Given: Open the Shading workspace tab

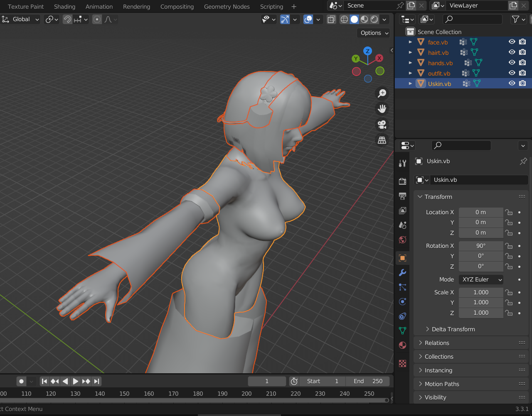Looking at the screenshot, I should [x=64, y=7].
